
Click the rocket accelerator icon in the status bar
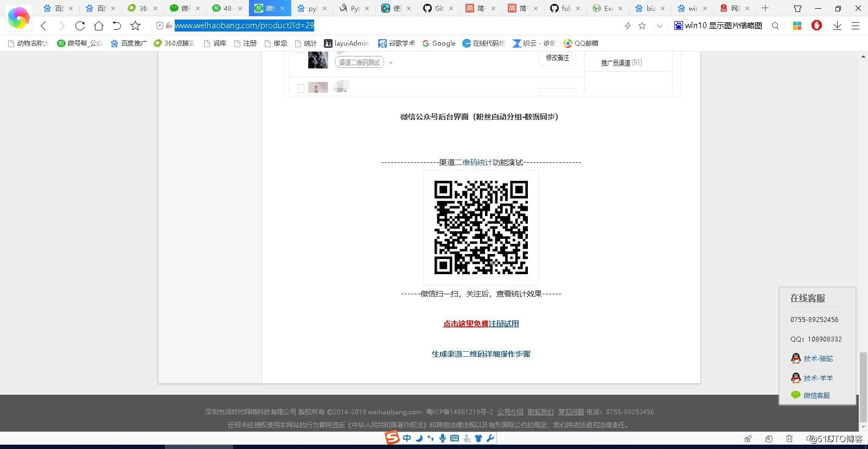(x=748, y=439)
